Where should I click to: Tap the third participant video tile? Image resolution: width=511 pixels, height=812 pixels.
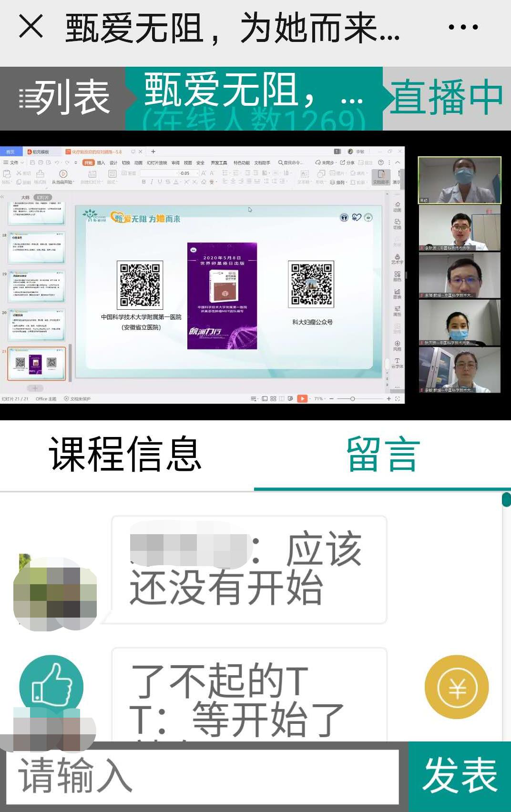pyautogui.click(x=460, y=275)
